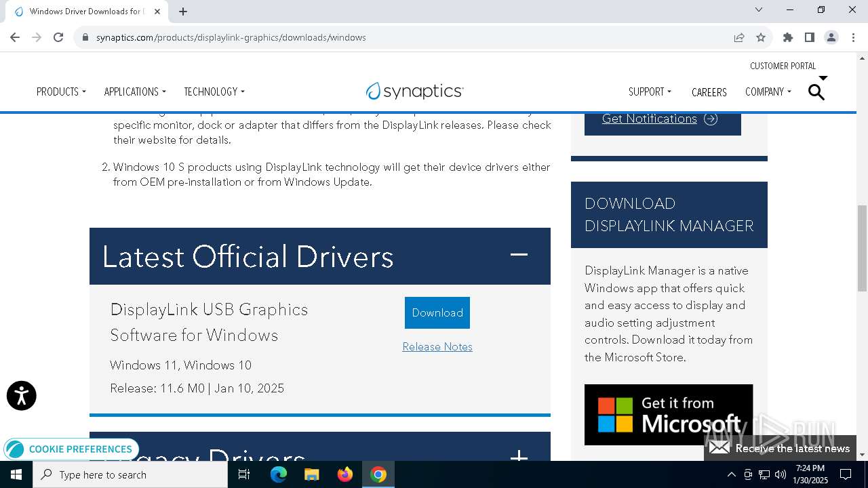This screenshot has width=868, height=488.
Task: Open the Company menu
Action: point(768,91)
